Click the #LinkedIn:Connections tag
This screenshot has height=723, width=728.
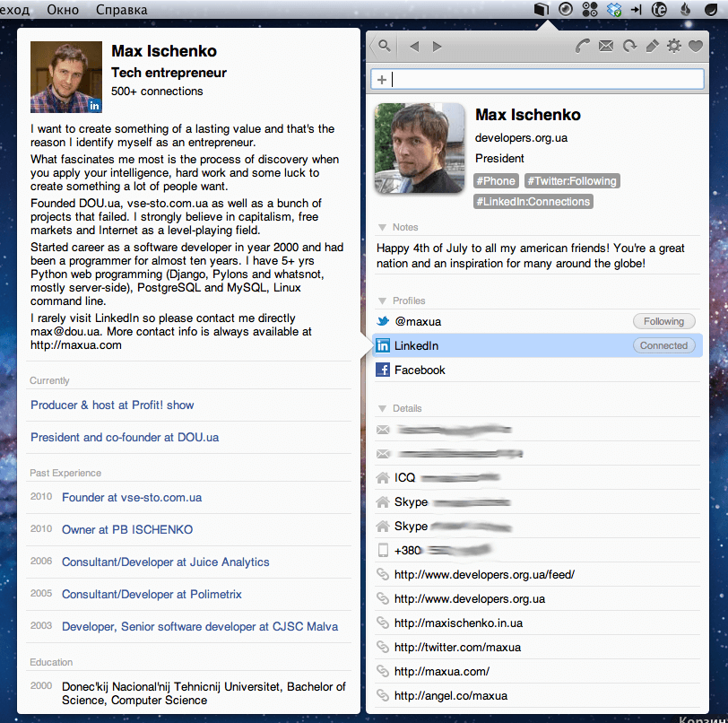coord(533,202)
